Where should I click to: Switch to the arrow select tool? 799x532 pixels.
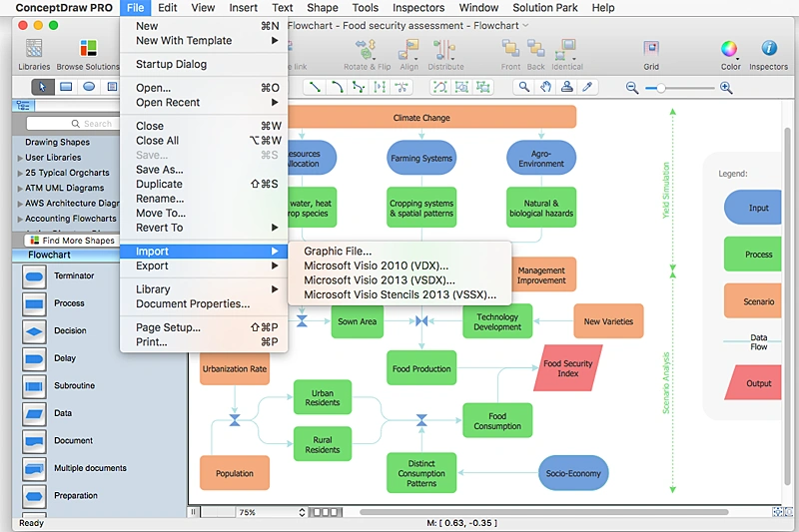[43, 88]
